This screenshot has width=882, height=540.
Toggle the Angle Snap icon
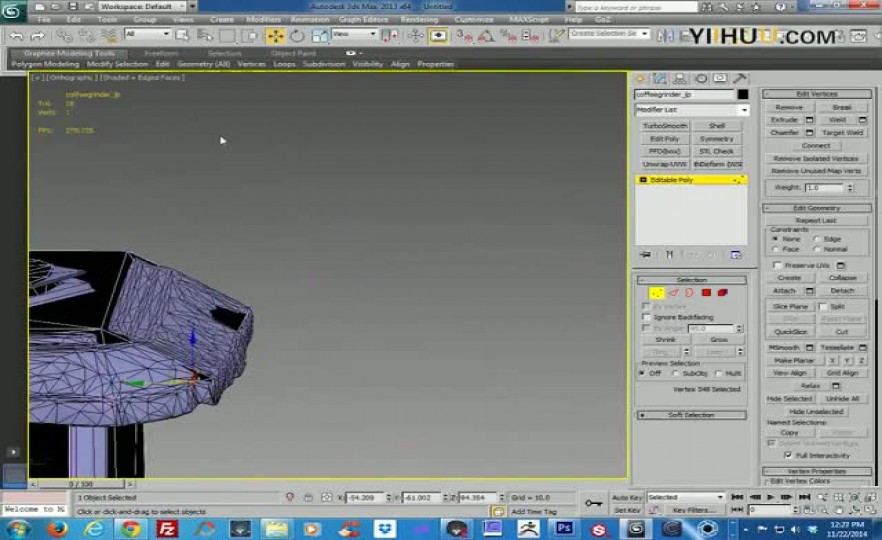click(x=486, y=36)
